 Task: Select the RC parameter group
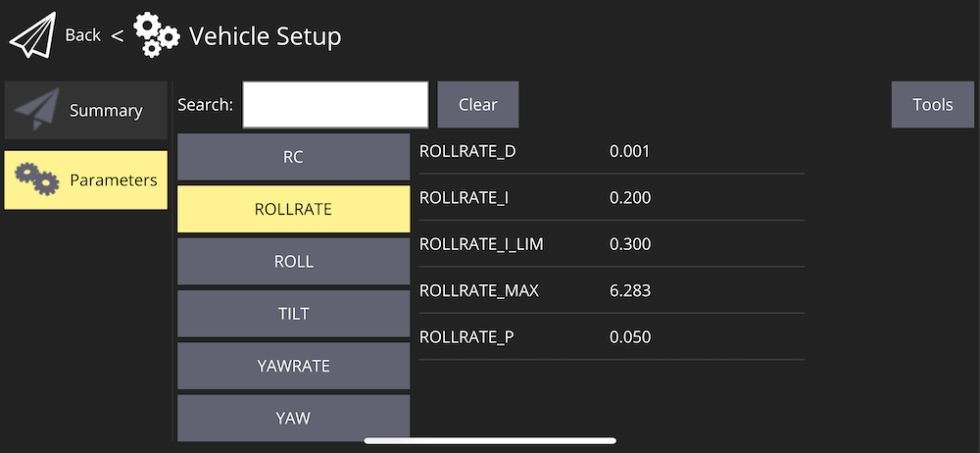coord(293,157)
